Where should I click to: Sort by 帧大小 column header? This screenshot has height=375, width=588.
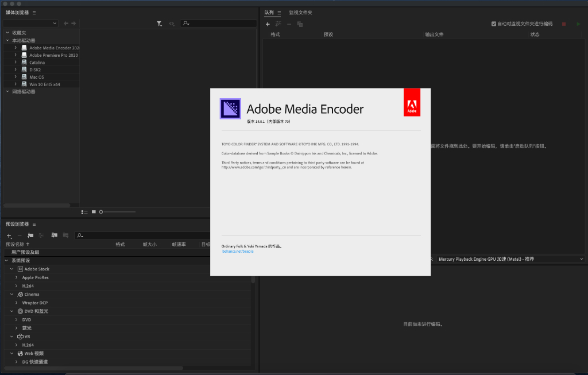point(150,244)
